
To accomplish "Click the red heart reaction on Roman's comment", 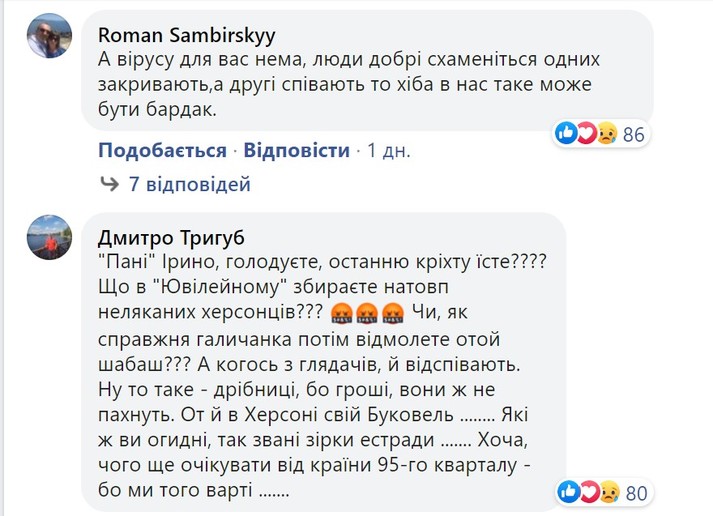I will tap(586, 134).
